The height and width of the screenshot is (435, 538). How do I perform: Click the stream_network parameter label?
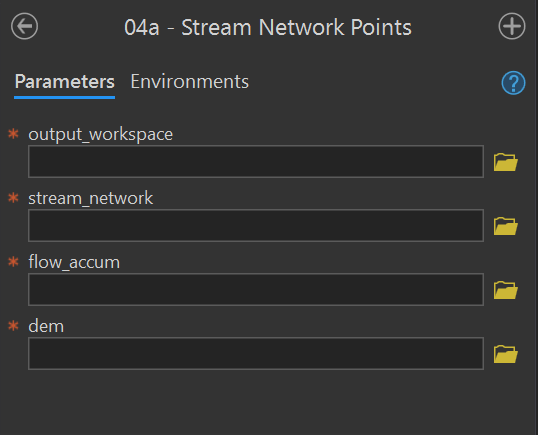click(91, 198)
